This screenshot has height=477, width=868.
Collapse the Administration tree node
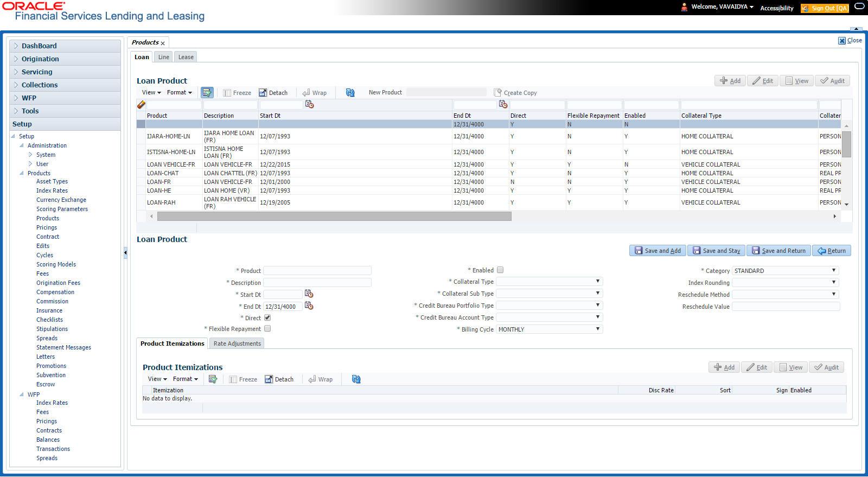22,145
